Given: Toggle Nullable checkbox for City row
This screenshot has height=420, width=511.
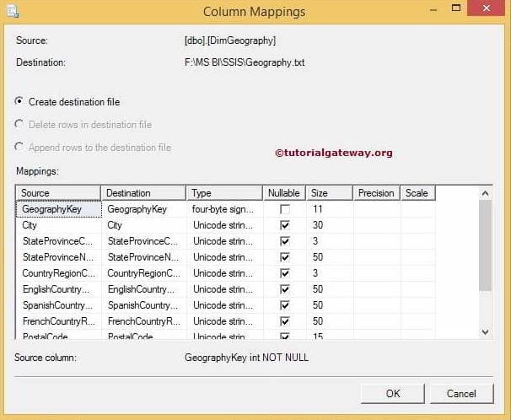Looking at the screenshot, I should 285,225.
